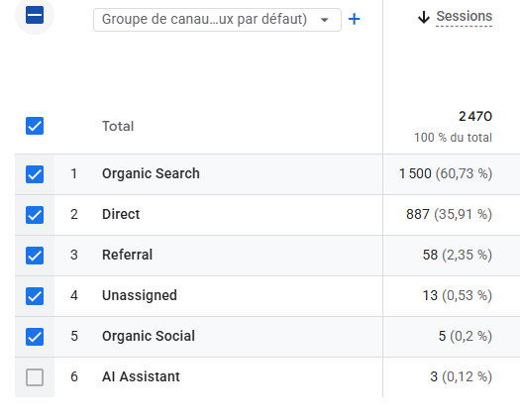Viewport: 520px width, 420px height.
Task: Click the descending sort arrow beside Sessions
Action: 424,17
